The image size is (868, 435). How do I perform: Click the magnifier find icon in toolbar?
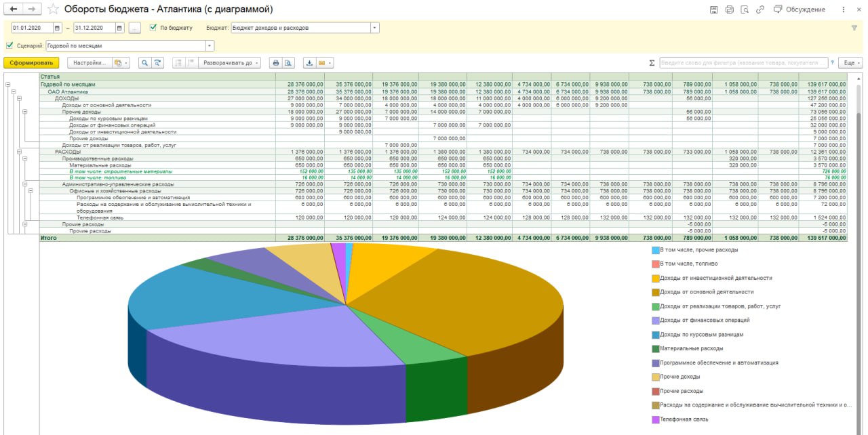click(144, 62)
